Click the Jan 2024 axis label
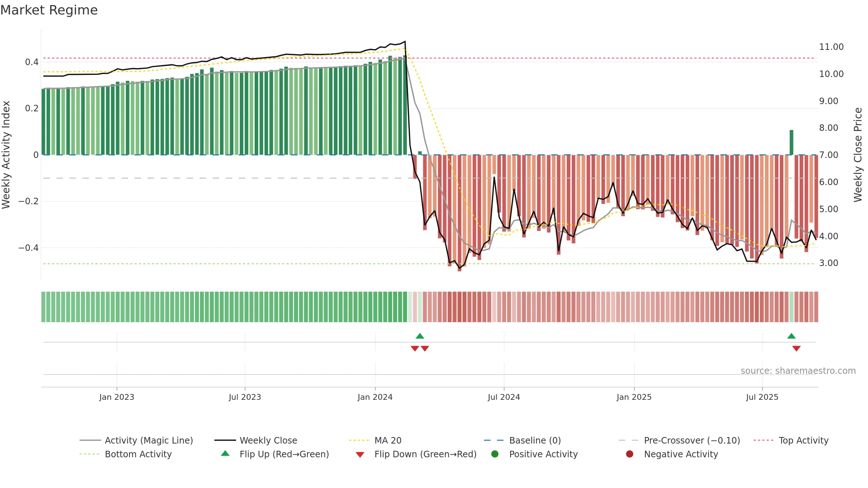This screenshot has height=488, width=868. coord(375,397)
